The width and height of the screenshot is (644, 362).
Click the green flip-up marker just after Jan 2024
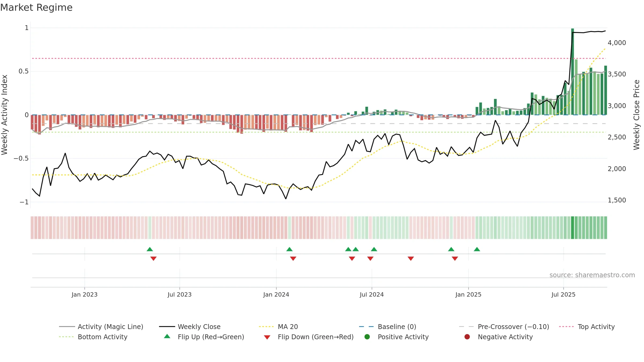point(289,249)
